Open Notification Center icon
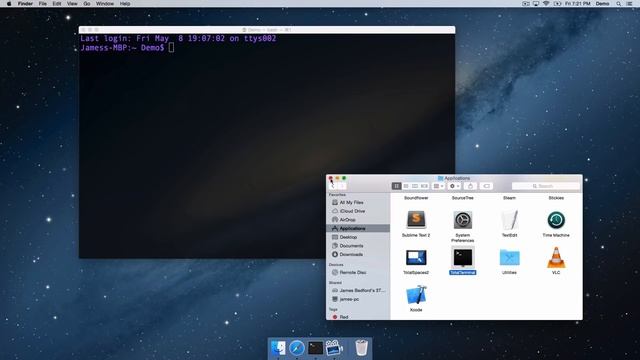The width and height of the screenshot is (640, 360). coord(630,4)
